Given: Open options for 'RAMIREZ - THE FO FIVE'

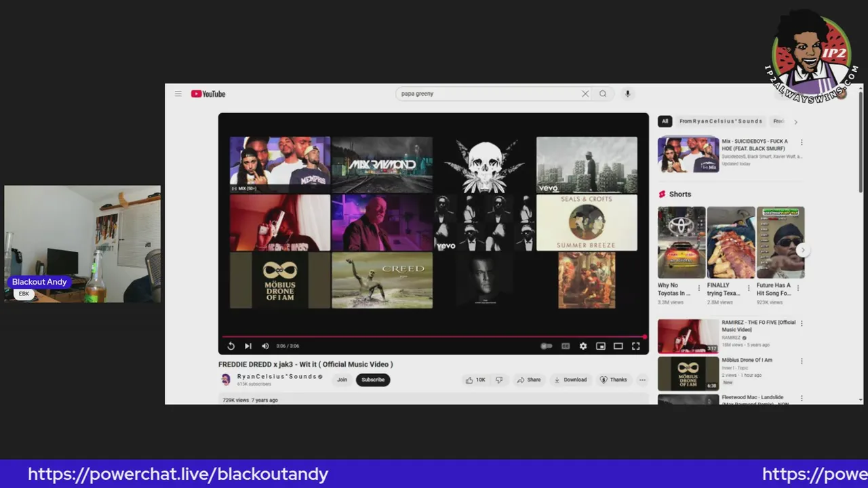Looking at the screenshot, I should click(x=801, y=323).
